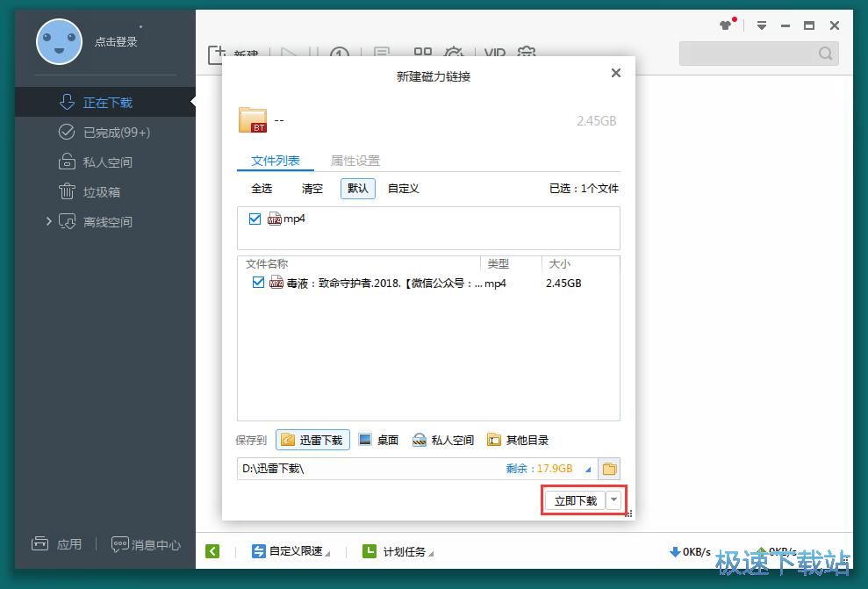Image resolution: width=868 pixels, height=589 pixels.
Task: Click 立即下载 to start download
Action: point(576,500)
